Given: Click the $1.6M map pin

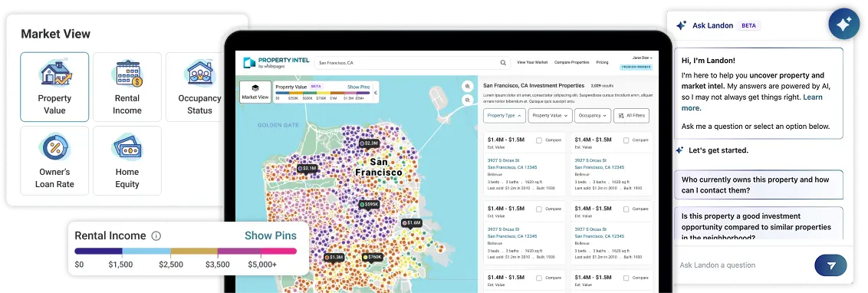Looking at the screenshot, I should [x=413, y=223].
